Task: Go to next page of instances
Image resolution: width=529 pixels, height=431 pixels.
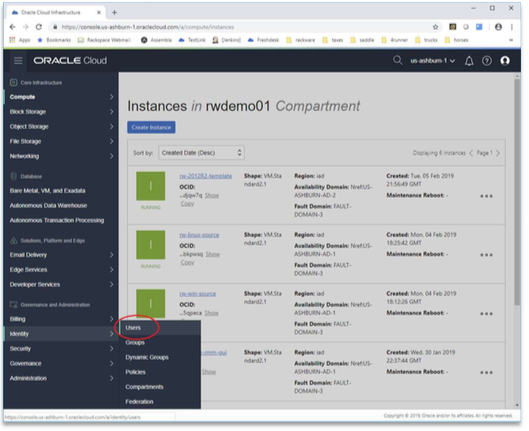Action: (x=498, y=153)
